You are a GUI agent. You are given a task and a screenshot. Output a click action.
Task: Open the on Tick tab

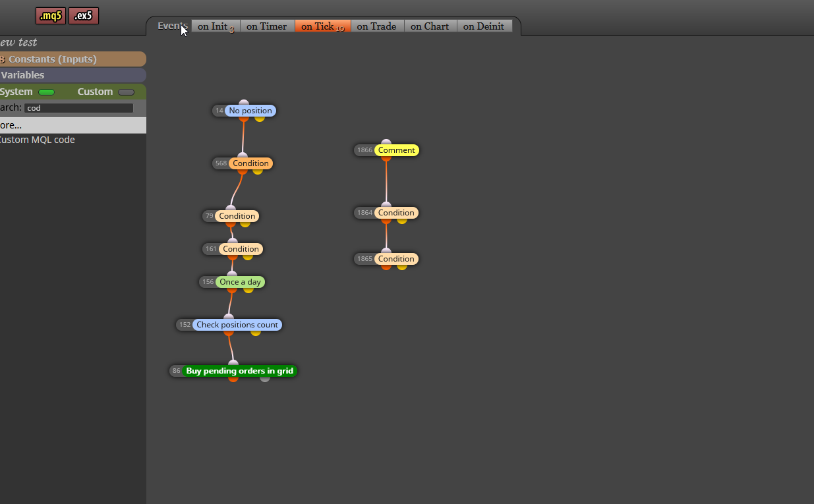(322, 26)
